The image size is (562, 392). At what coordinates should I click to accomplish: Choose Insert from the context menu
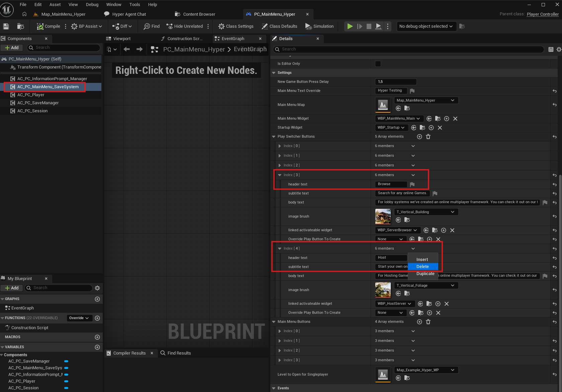[423, 260]
